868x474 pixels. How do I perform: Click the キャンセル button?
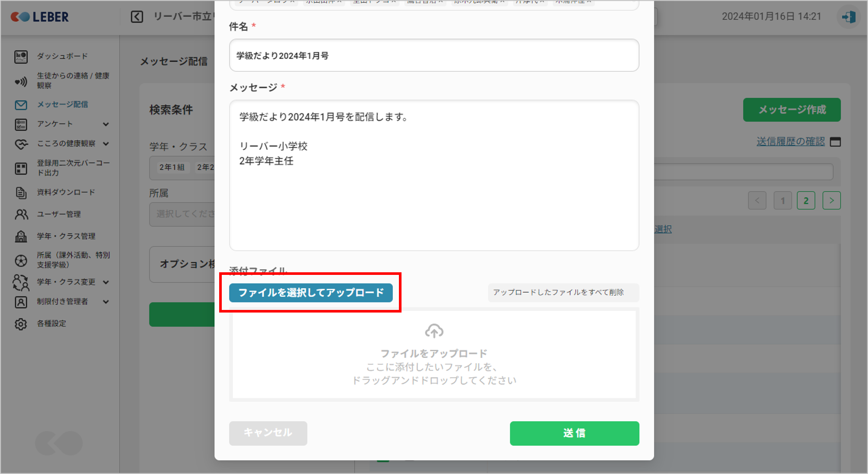pos(268,433)
